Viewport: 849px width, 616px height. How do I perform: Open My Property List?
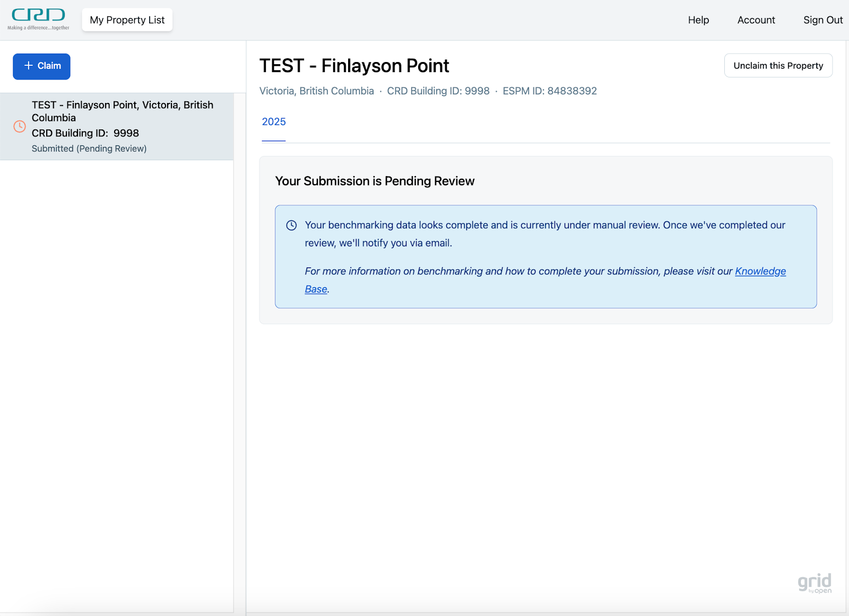(127, 20)
